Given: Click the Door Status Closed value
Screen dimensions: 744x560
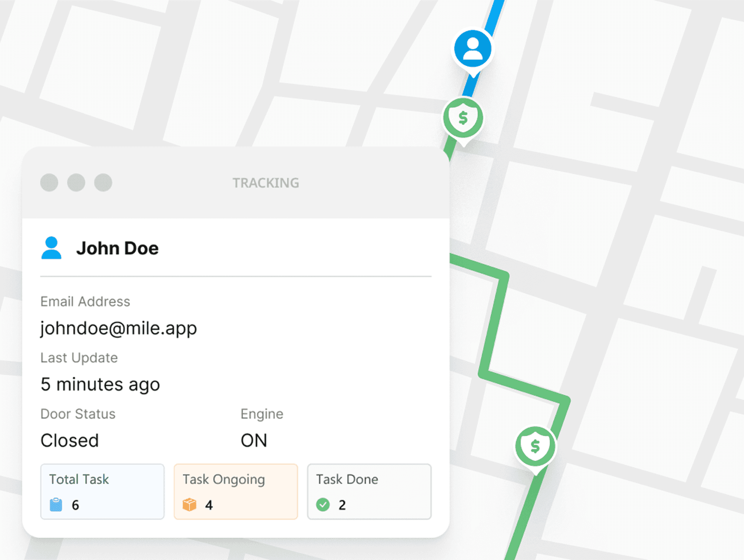Looking at the screenshot, I should tap(70, 440).
